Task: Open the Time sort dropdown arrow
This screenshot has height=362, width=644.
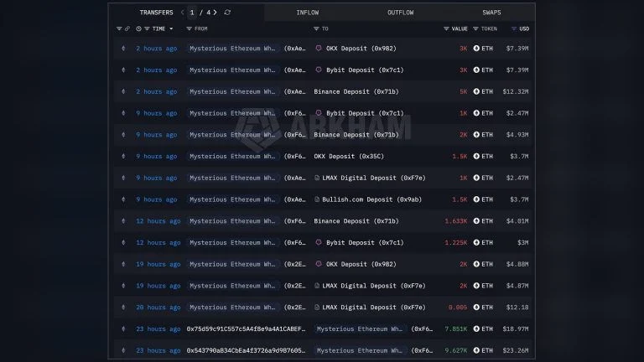Action: tap(171, 28)
